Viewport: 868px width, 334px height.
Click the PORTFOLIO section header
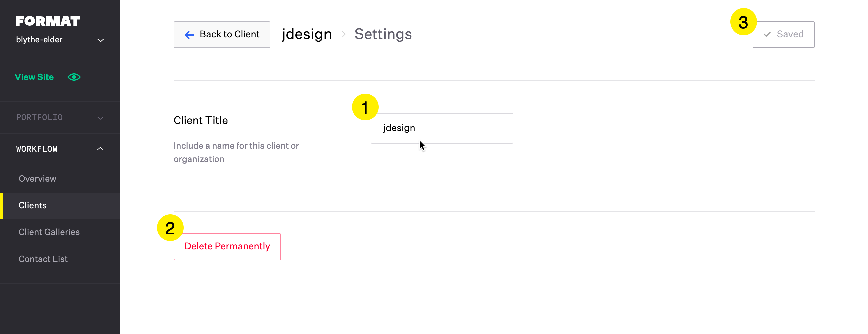[x=60, y=118]
